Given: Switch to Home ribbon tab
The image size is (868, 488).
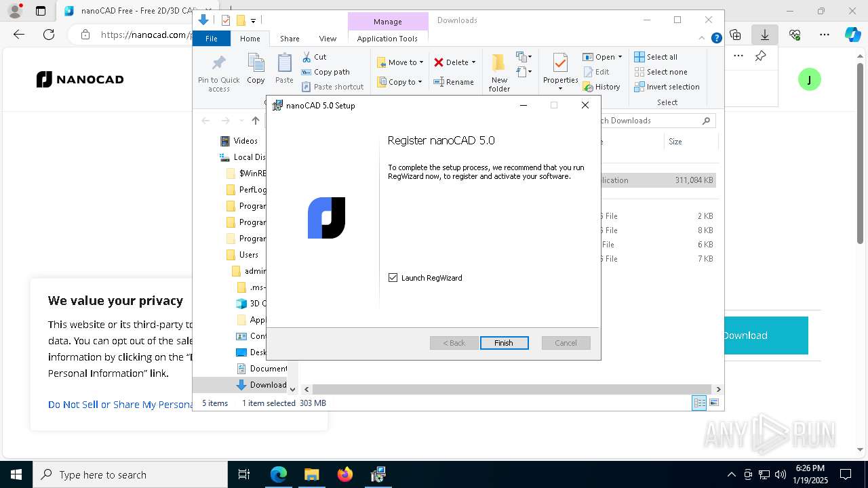Looking at the screenshot, I should (250, 39).
